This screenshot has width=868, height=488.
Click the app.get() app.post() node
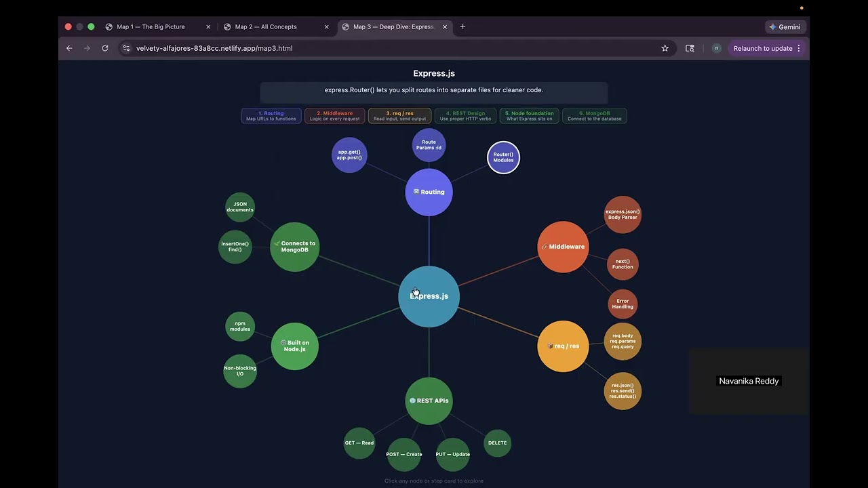pyautogui.click(x=349, y=155)
